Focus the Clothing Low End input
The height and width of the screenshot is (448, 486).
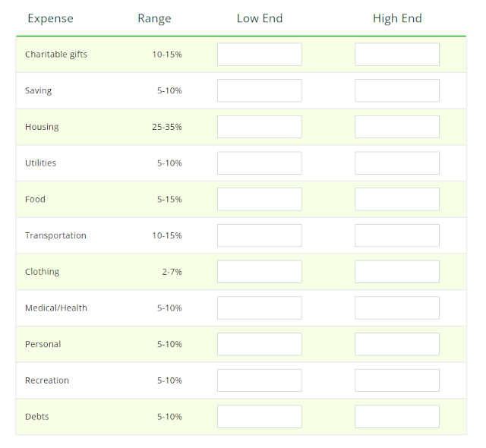[x=260, y=272]
